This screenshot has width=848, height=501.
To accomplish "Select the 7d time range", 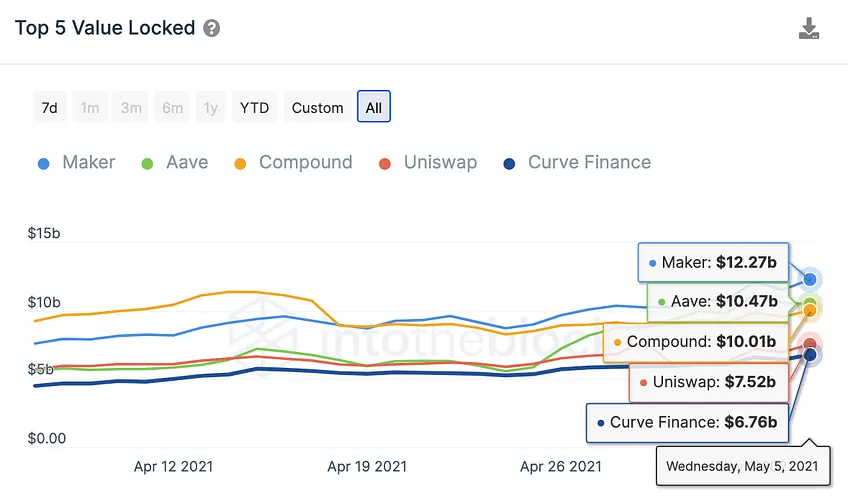I will (x=50, y=107).
